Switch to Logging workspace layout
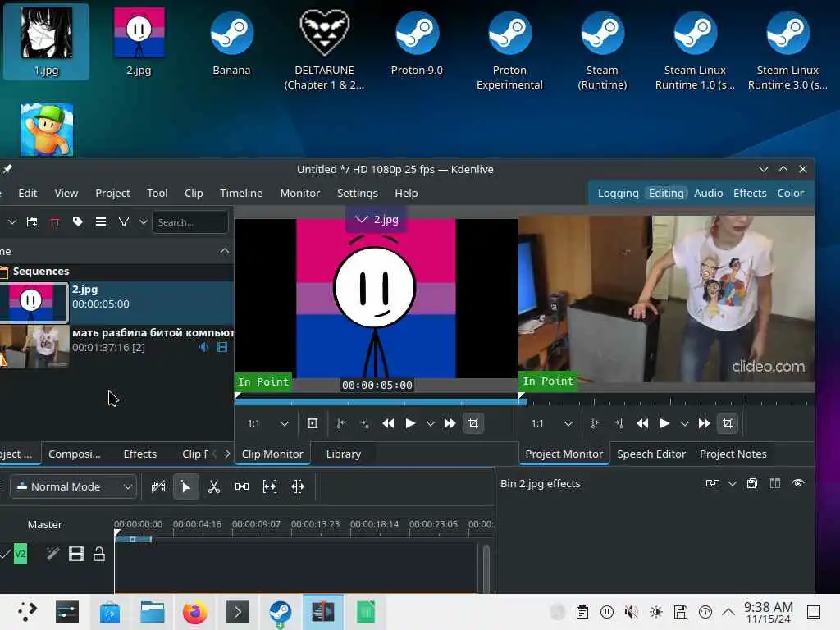This screenshot has height=630, width=840. [619, 193]
